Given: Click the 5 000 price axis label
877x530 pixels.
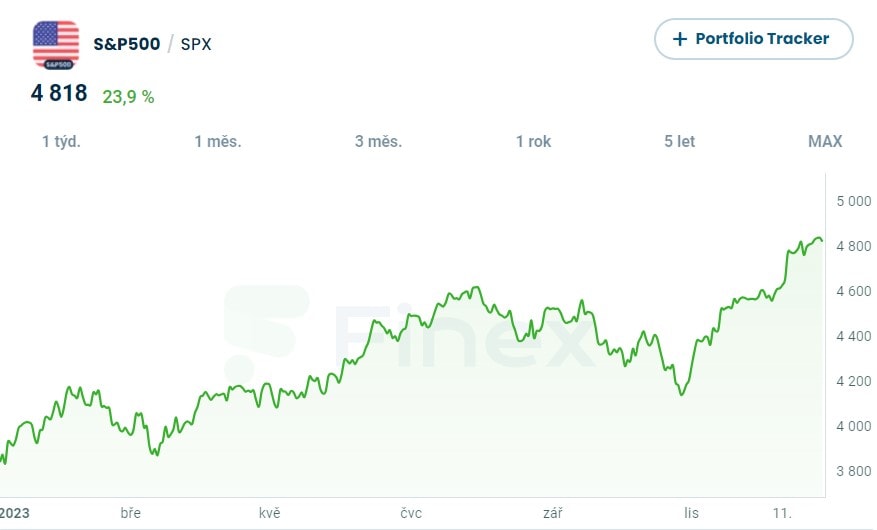Looking at the screenshot, I should (x=854, y=201).
